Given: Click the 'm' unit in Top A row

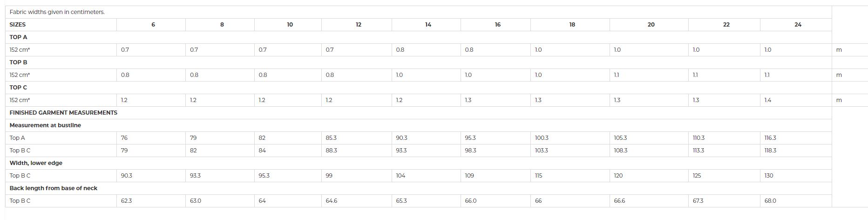Looking at the screenshot, I should (839, 50).
